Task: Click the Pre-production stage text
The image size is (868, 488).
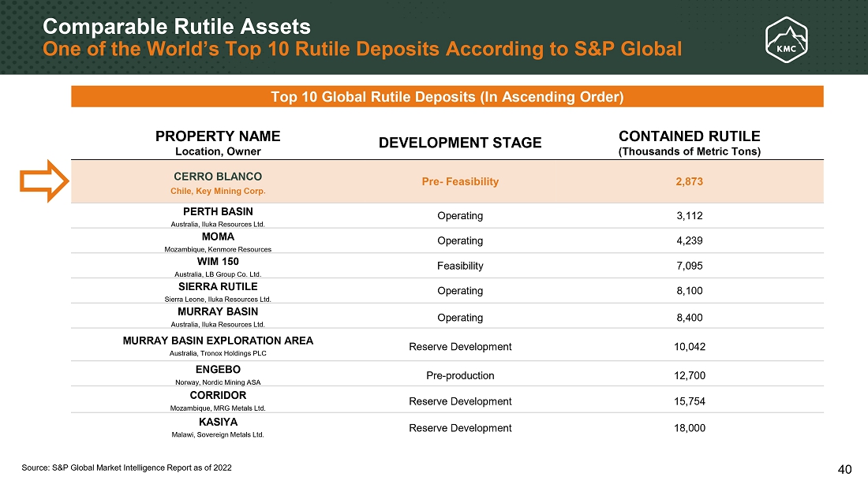Action: point(460,375)
